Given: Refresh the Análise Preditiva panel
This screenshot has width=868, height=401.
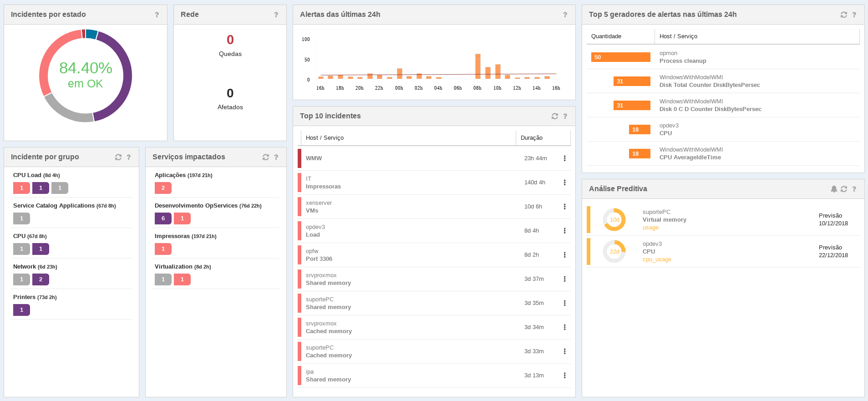Looking at the screenshot, I should point(844,189).
